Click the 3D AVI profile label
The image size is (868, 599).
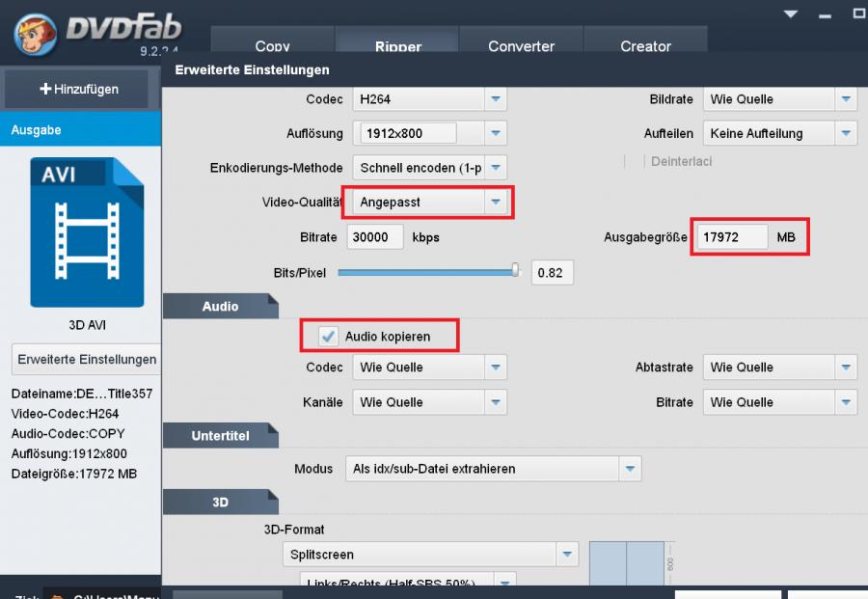coord(87,325)
